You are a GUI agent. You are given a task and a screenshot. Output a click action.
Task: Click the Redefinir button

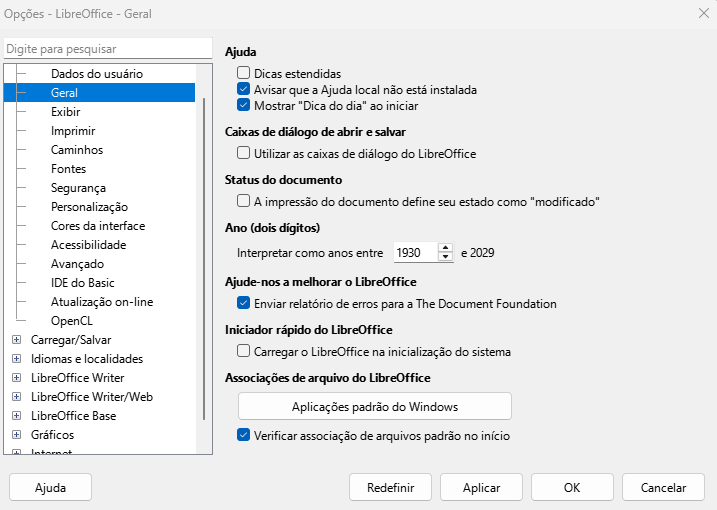point(391,488)
